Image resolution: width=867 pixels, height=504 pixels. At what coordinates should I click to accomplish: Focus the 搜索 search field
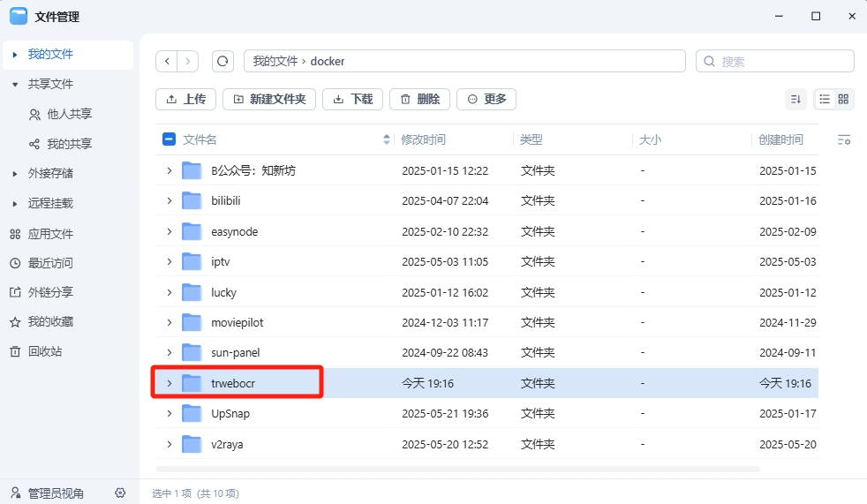click(x=774, y=61)
